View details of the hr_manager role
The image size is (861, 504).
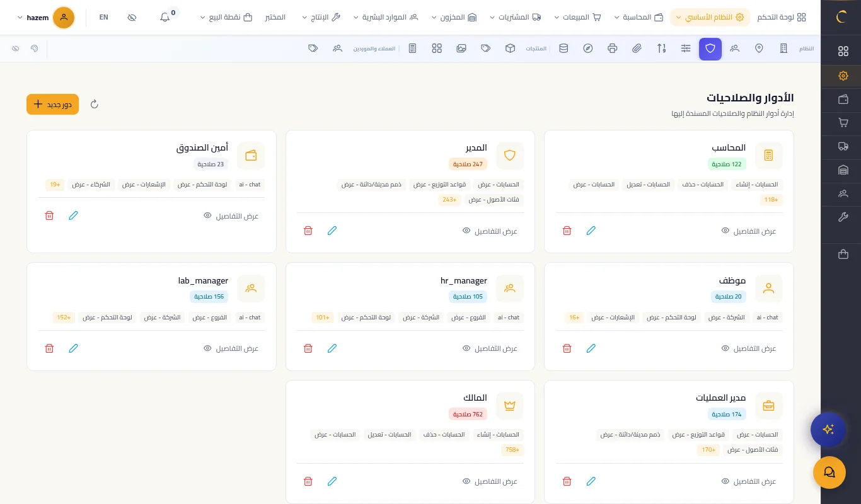pyautogui.click(x=490, y=348)
